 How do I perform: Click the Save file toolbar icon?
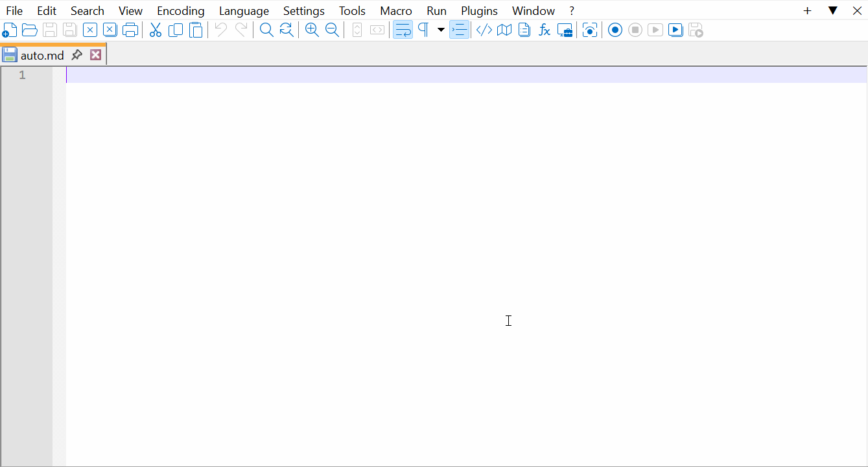click(50, 30)
